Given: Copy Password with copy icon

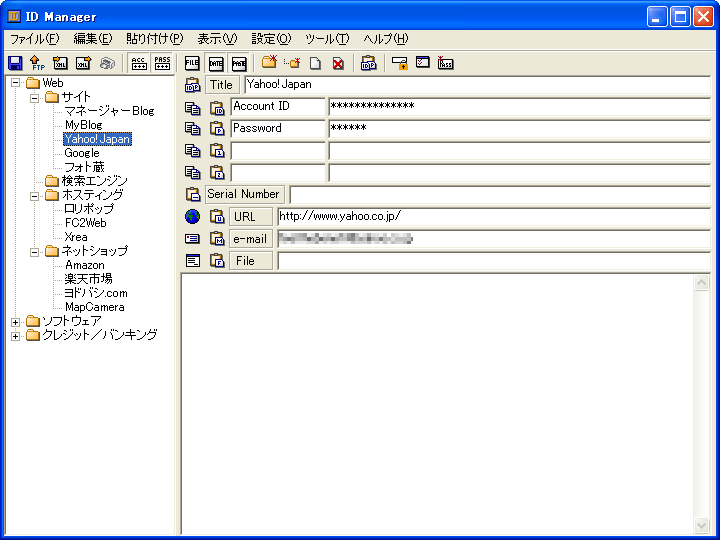Looking at the screenshot, I should click(x=192, y=129).
